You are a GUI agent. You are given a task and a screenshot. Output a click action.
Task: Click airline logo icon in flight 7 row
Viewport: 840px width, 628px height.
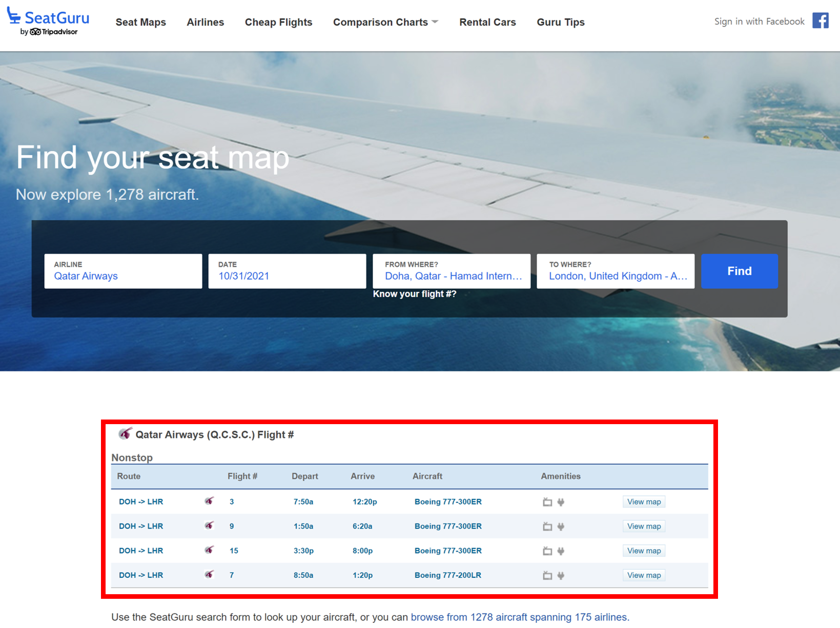coord(209,575)
